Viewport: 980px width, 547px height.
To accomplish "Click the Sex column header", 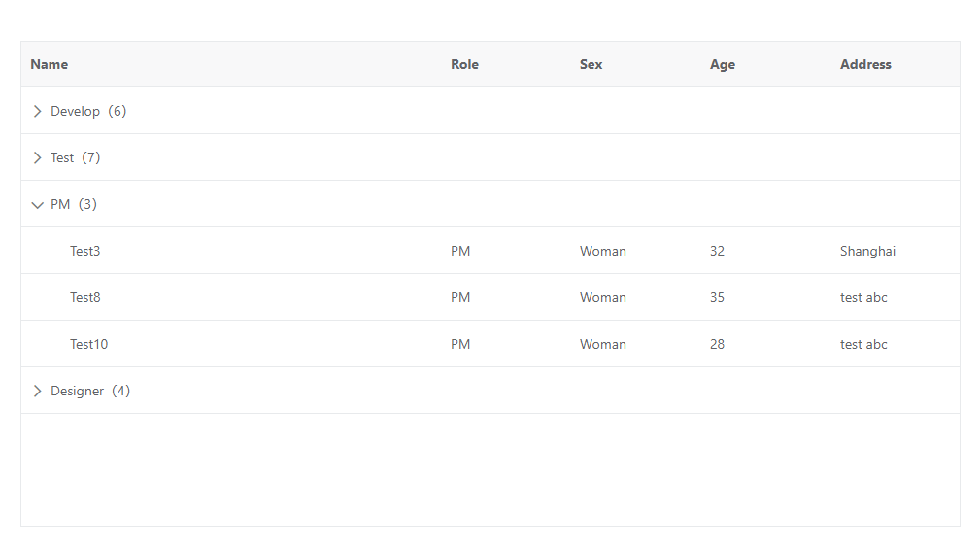I will point(591,64).
